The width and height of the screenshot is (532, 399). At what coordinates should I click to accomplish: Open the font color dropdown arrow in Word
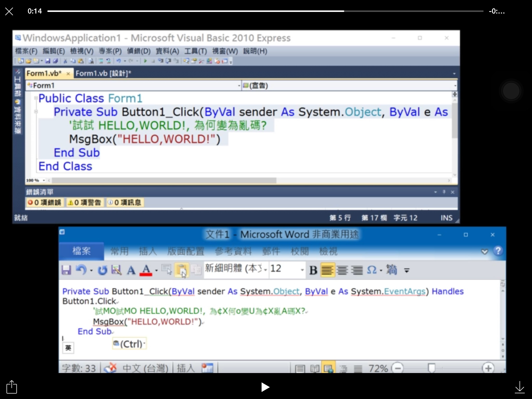[156, 271]
